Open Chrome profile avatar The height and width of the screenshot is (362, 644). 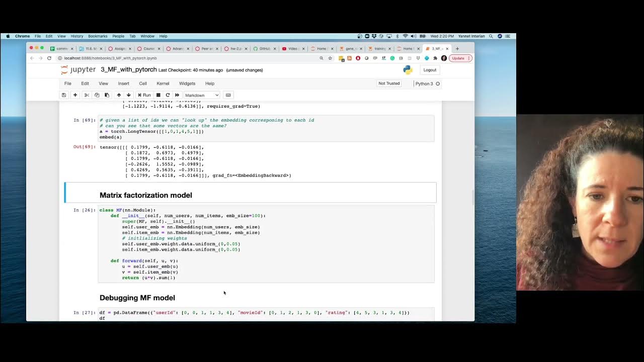pyautogui.click(x=444, y=58)
